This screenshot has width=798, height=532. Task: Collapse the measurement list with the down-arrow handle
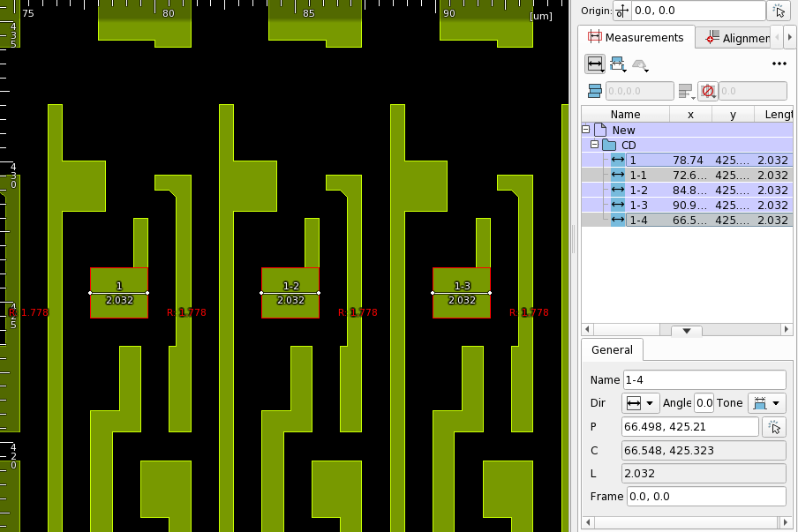pos(687,331)
